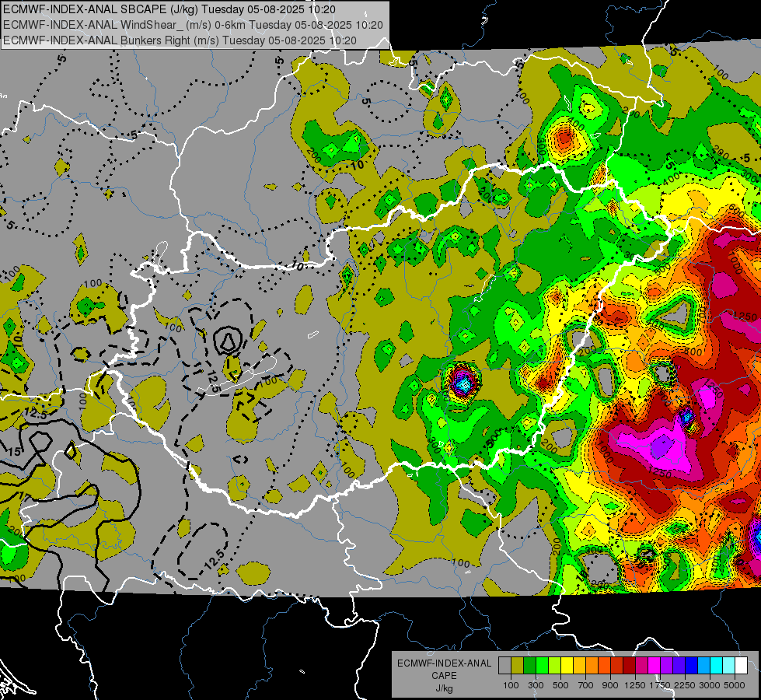
Task: Click the pink-magenta swatch after 1250
Action: [x=641, y=666]
